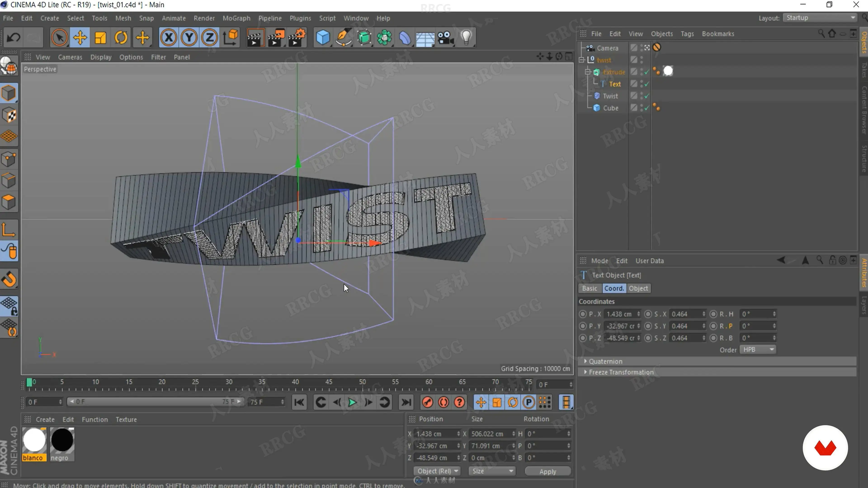The image size is (868, 488).
Task: Click the Camera object icon in toolbar
Action: 446,37
